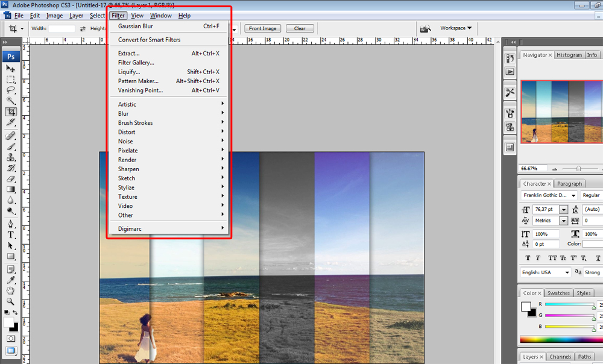Click the Front Image button

(263, 28)
